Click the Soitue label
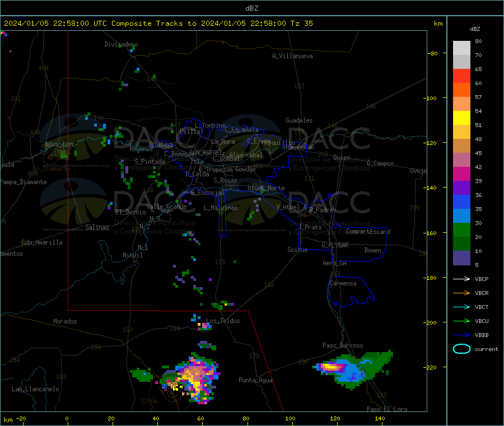Image resolution: width=504 pixels, height=426 pixels. [x=297, y=250]
